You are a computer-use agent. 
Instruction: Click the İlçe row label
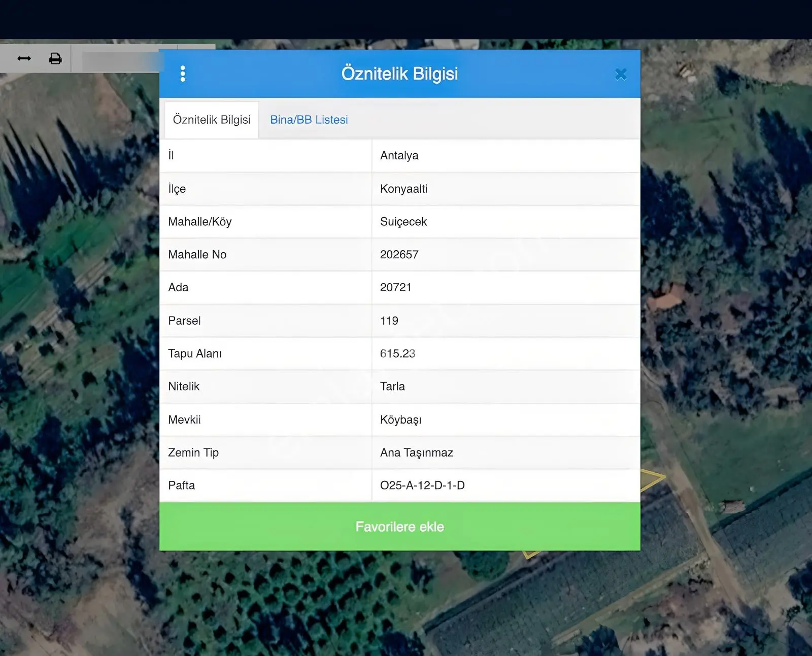click(x=177, y=189)
